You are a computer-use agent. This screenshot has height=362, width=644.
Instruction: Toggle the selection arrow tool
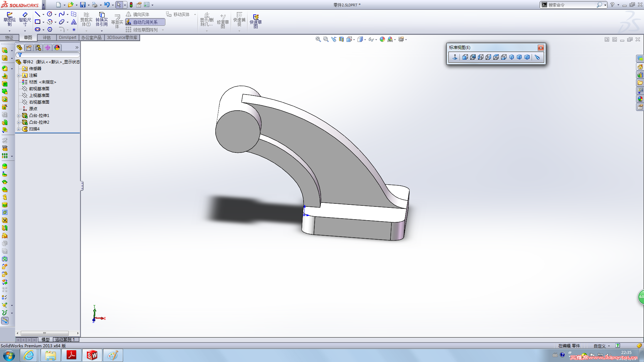tap(119, 5)
